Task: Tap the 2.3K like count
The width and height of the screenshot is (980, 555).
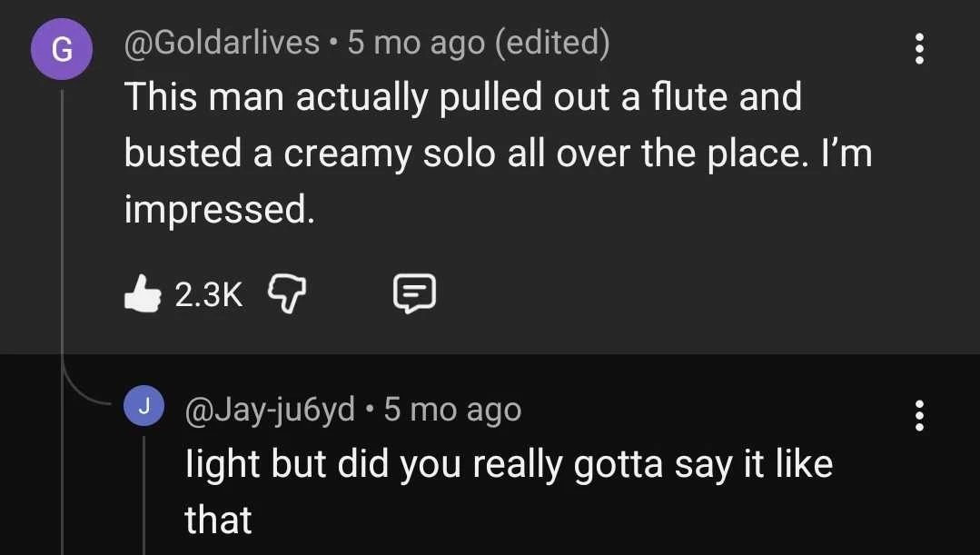Action: coord(208,294)
